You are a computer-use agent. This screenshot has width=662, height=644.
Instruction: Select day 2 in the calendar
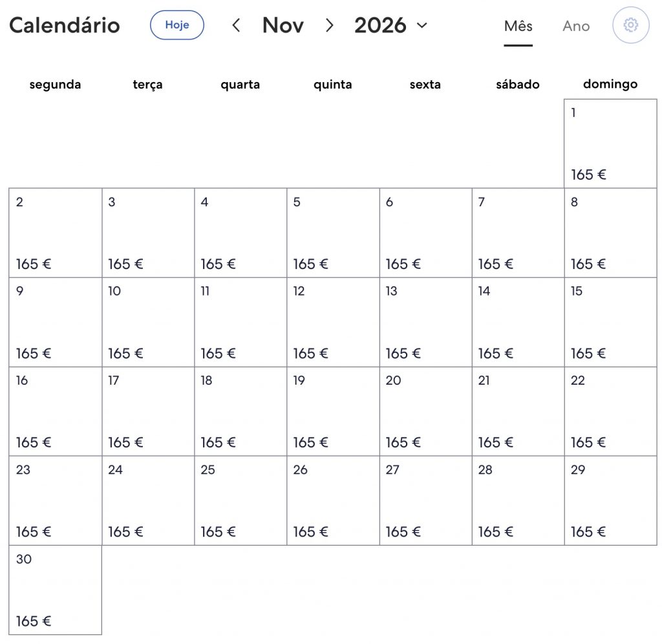pos(56,233)
